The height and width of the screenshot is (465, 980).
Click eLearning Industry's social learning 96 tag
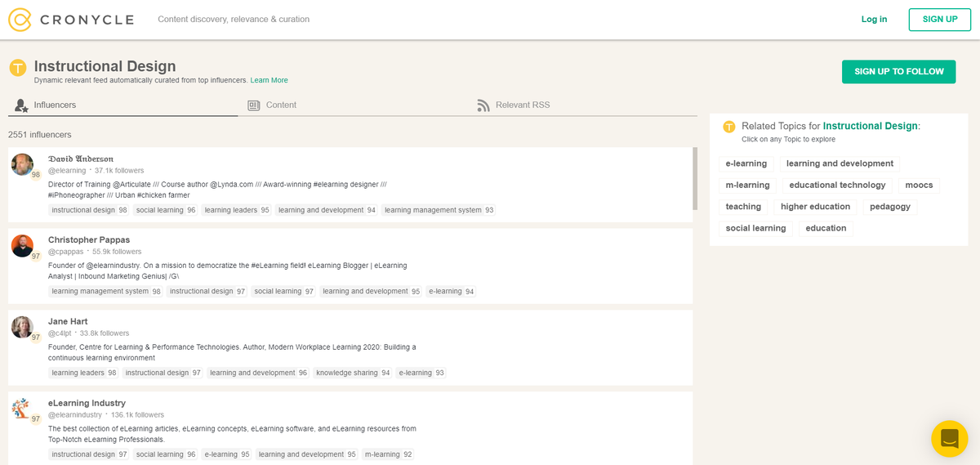tap(166, 454)
